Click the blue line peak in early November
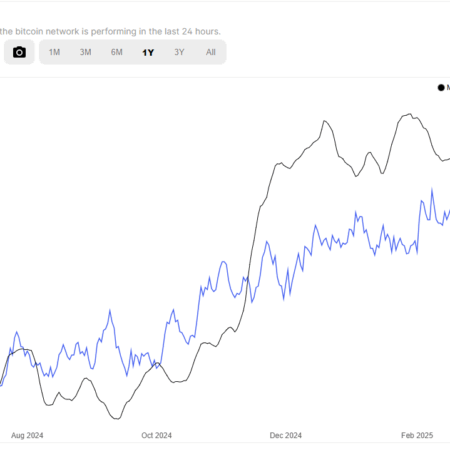Screen dimensions: 450x450 [224, 262]
